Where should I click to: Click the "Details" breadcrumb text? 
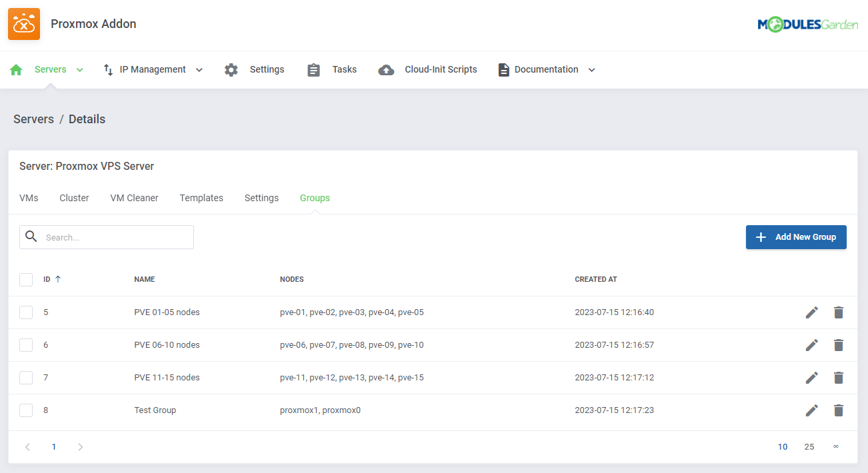pyautogui.click(x=87, y=119)
